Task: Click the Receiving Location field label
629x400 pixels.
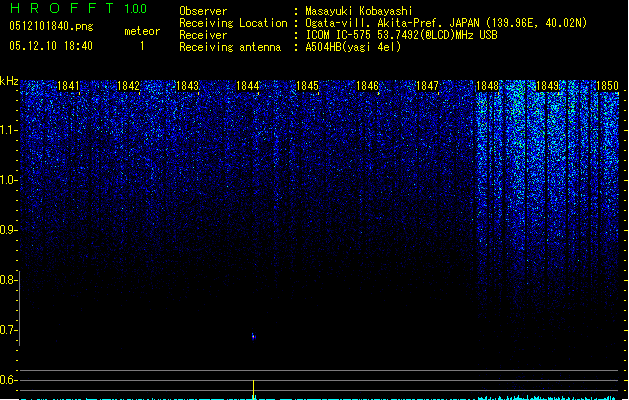Action: tap(233, 23)
